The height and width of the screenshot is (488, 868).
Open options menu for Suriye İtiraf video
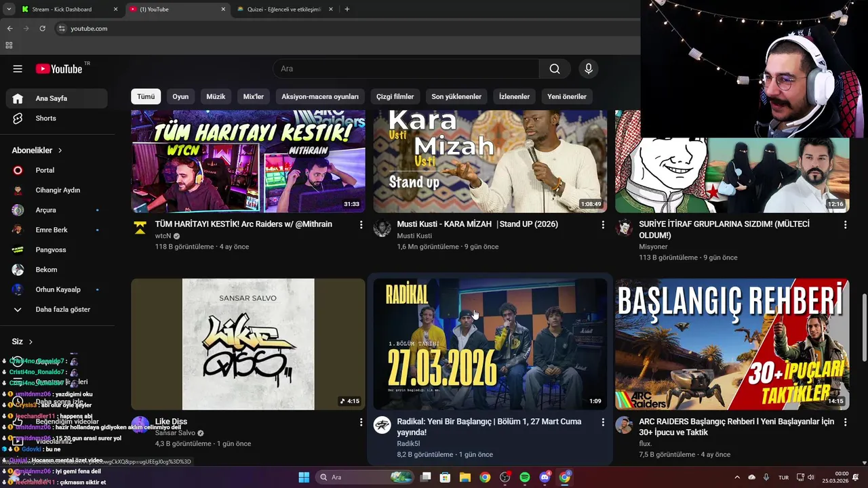pos(845,224)
